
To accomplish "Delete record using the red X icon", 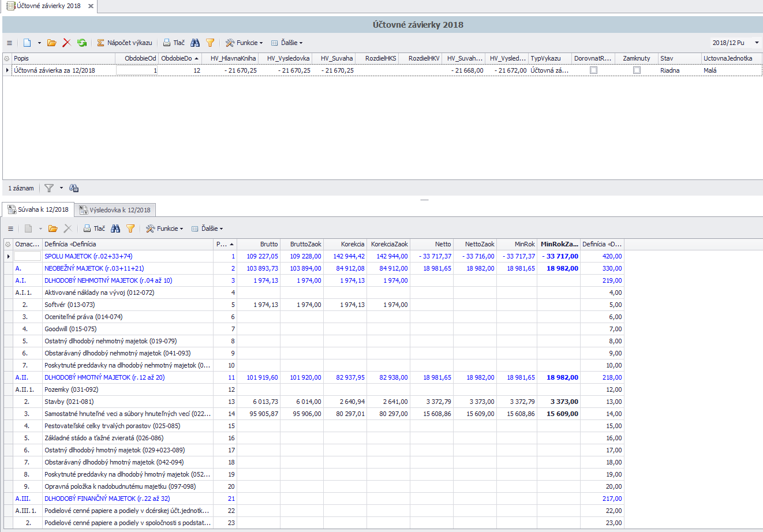I will point(67,43).
